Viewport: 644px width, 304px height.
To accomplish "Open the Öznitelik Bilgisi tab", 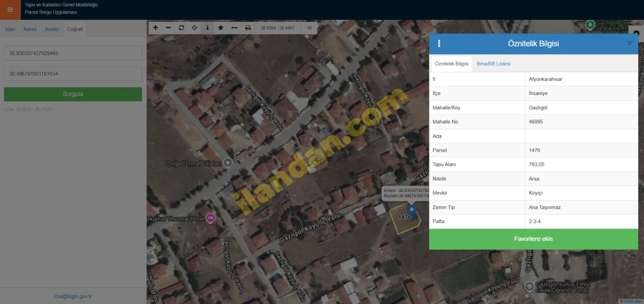I will (x=451, y=64).
